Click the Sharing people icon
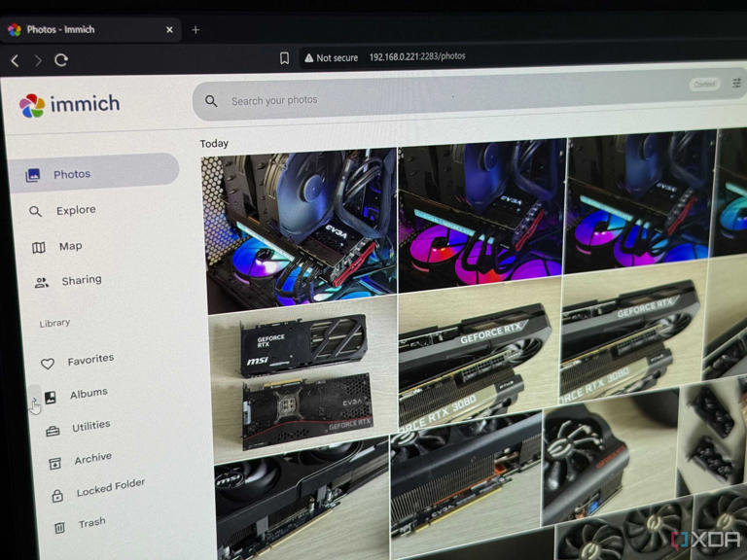 coord(42,283)
